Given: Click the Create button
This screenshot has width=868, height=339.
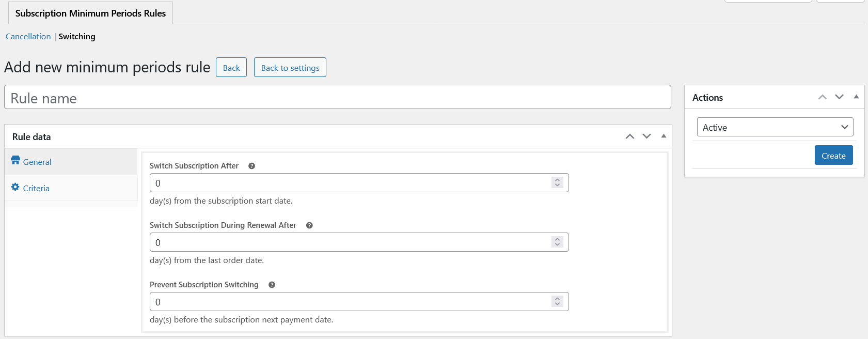Looking at the screenshot, I should (833, 156).
